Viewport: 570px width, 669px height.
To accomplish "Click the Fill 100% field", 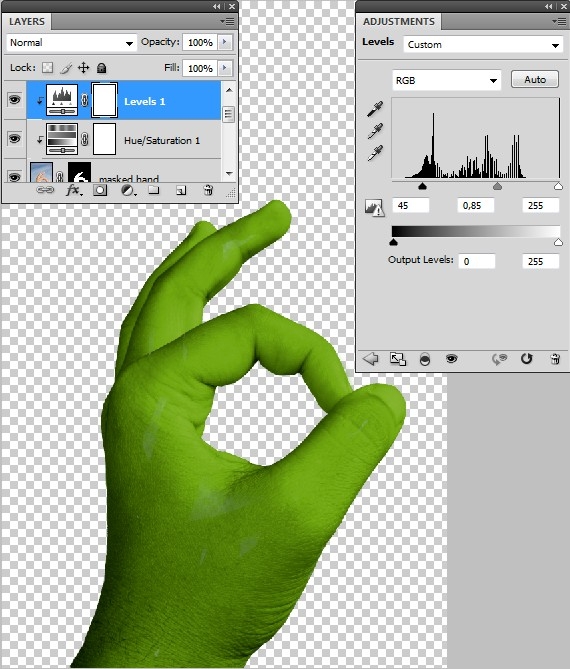I will point(200,68).
